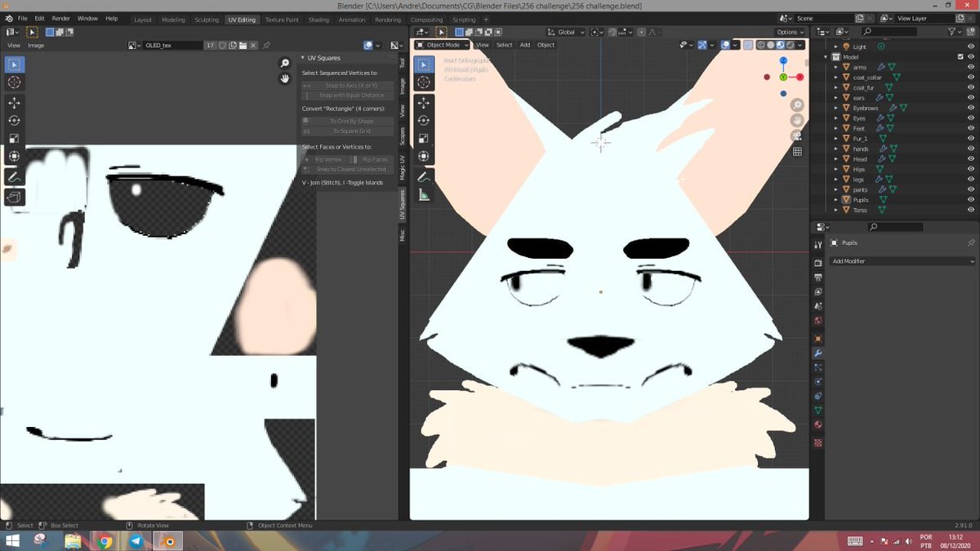Select the Move tool in the 3D viewport
The width and height of the screenshot is (980, 551).
(x=424, y=103)
